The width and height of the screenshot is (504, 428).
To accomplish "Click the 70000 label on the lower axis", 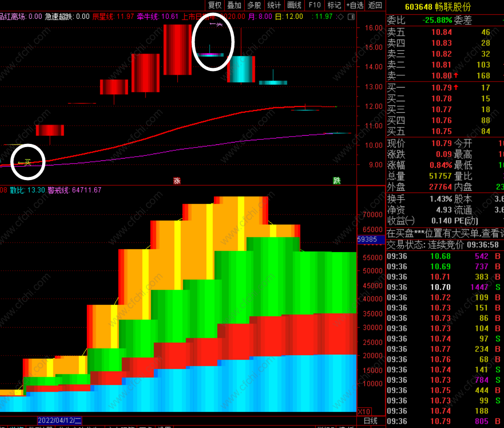I will tap(372, 214).
